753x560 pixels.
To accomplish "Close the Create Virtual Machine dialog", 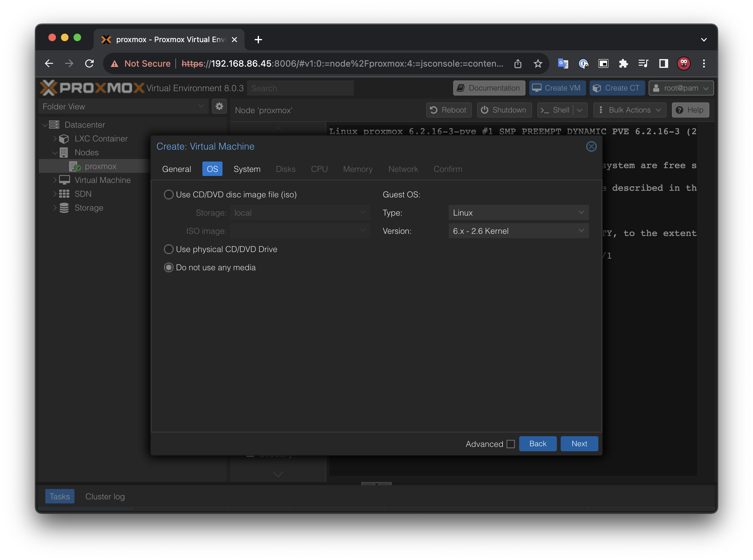I will point(591,146).
